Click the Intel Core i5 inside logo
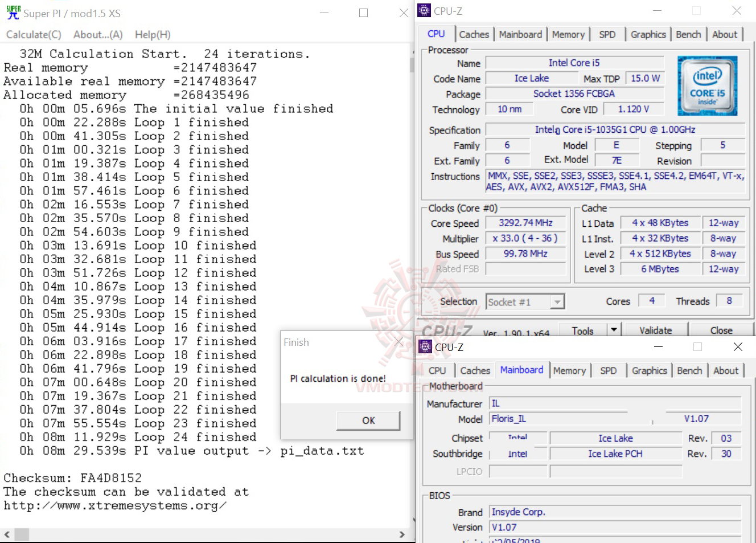The height and width of the screenshot is (543, 756). (x=707, y=85)
